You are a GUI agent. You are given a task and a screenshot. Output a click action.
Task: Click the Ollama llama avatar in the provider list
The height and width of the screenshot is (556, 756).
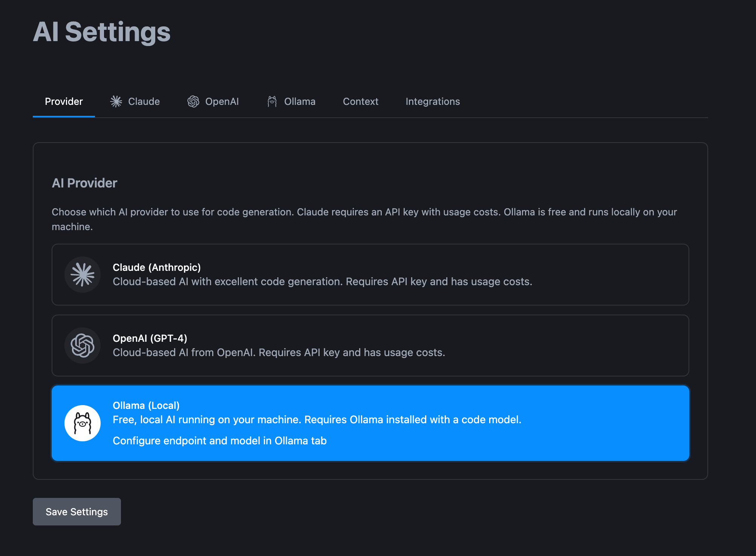click(83, 423)
